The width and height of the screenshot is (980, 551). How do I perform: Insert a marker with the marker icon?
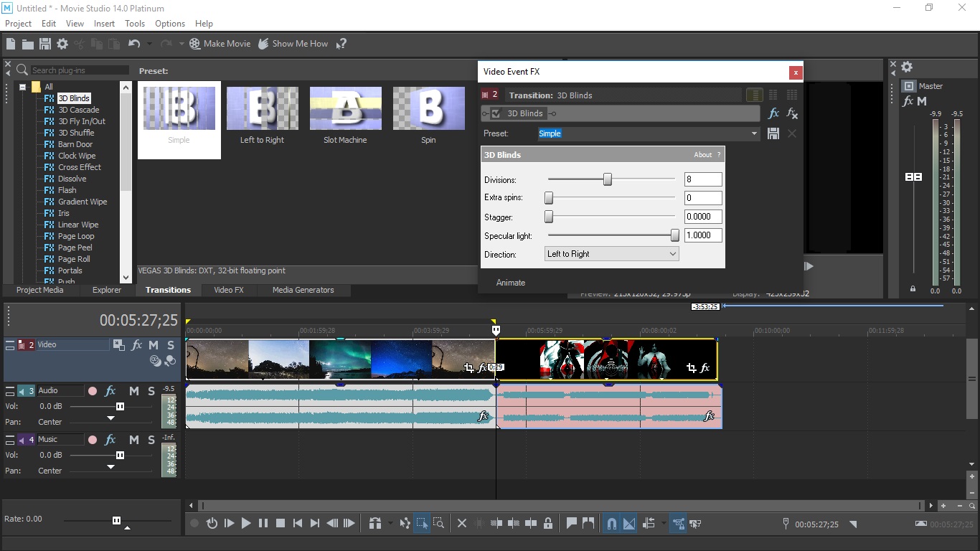pyautogui.click(x=572, y=524)
